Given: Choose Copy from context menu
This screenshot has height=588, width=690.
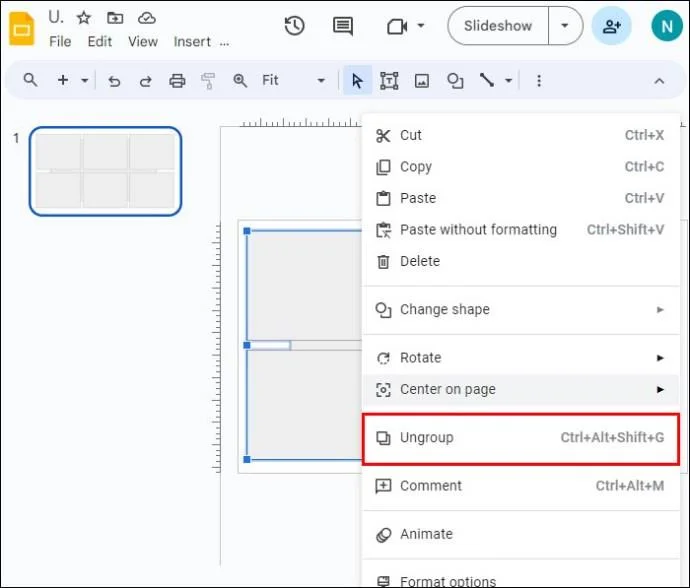Looking at the screenshot, I should (521, 167).
